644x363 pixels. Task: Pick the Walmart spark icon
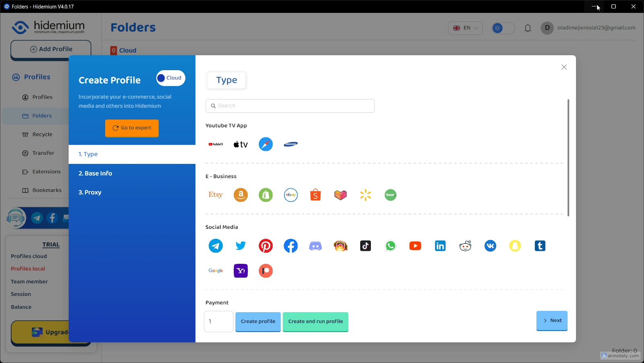[x=365, y=195]
